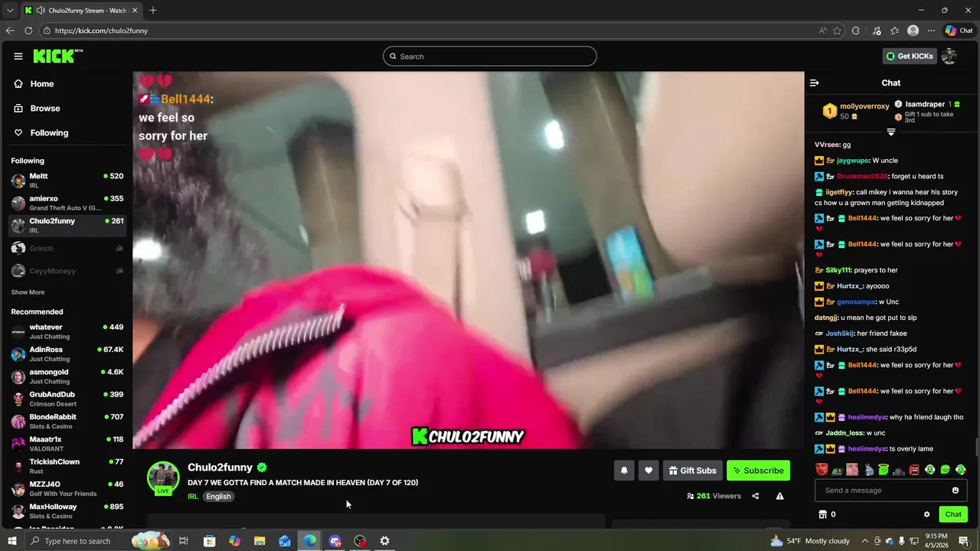The height and width of the screenshot is (551, 980).
Task: Select Chulo2funny in Following list
Action: pos(67,225)
